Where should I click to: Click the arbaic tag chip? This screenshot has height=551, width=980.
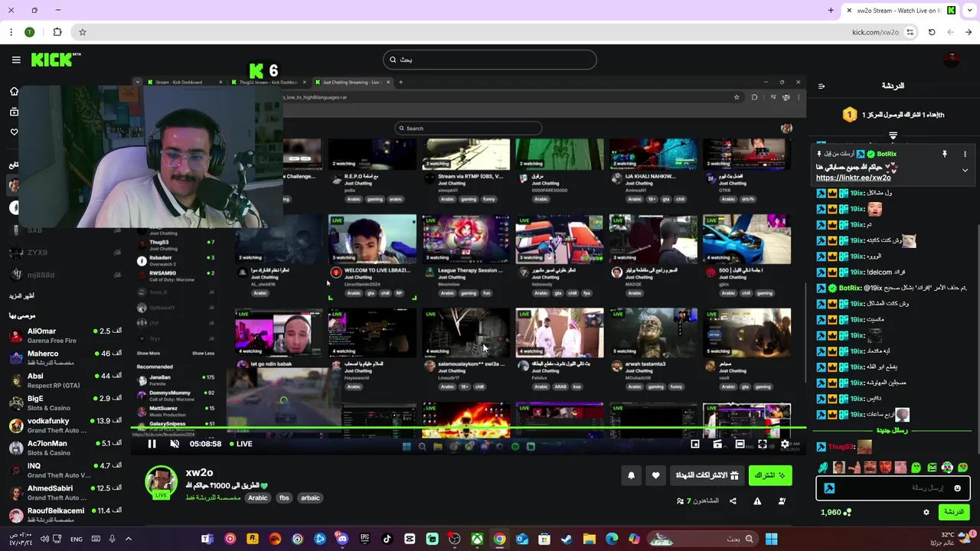[310, 497]
